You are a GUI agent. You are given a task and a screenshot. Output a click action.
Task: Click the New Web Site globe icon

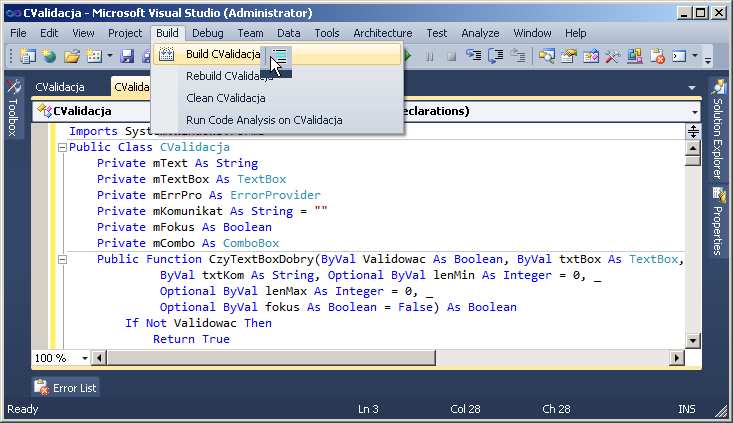click(x=49, y=56)
